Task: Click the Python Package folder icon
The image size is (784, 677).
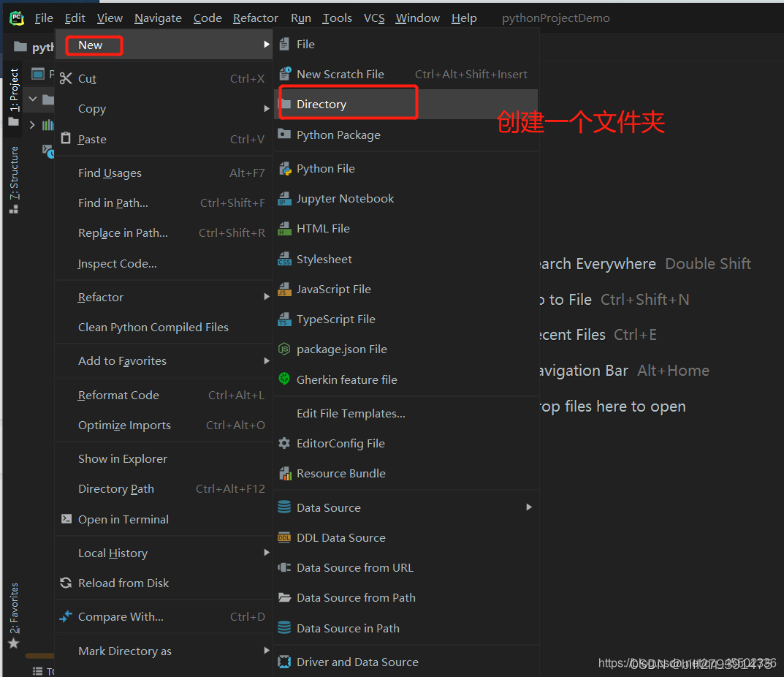Action: (284, 134)
